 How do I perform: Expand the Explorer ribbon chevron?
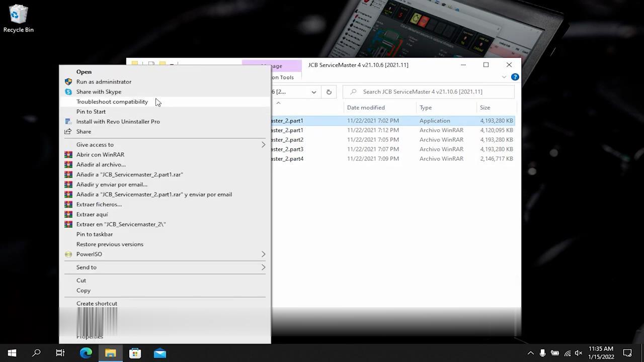pyautogui.click(x=504, y=77)
